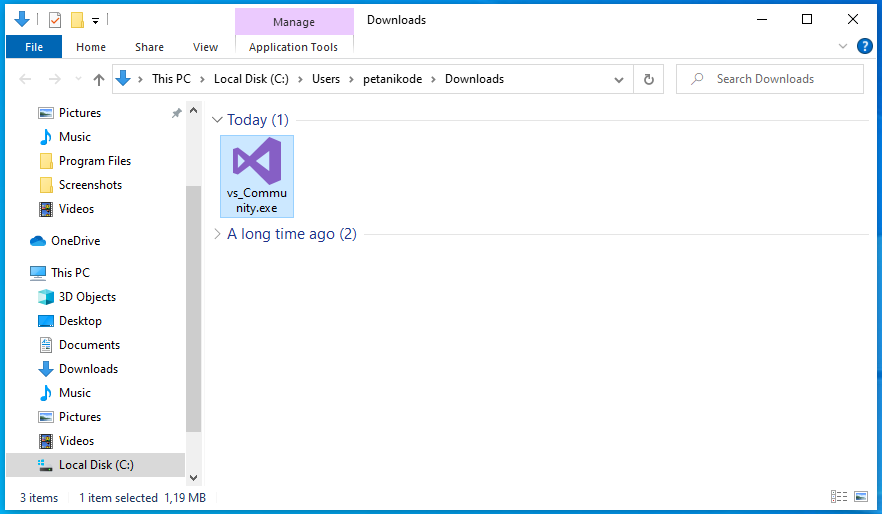This screenshot has height=514, width=882.
Task: Expand the A long time ago (2) group
Action: point(217,234)
